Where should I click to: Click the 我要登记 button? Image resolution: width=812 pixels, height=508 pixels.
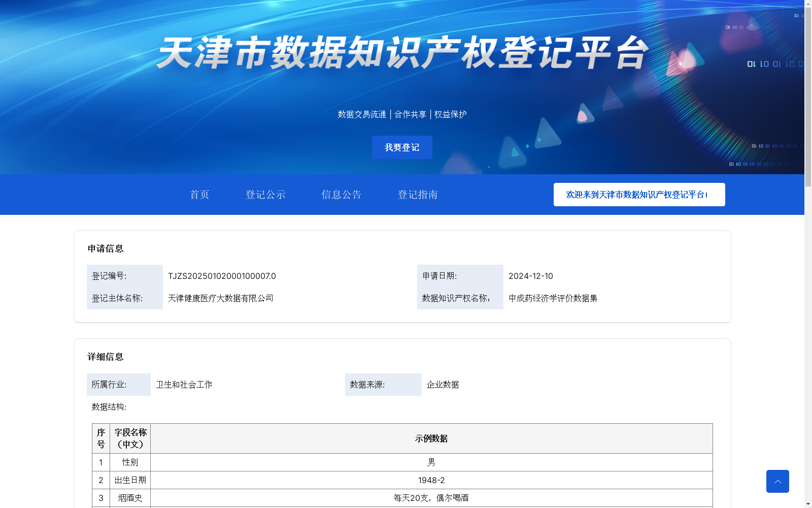pyautogui.click(x=402, y=147)
